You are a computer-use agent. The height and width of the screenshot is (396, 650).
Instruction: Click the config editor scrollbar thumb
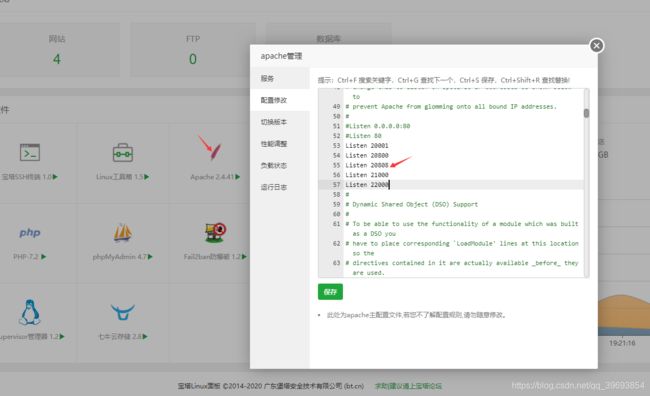586,113
